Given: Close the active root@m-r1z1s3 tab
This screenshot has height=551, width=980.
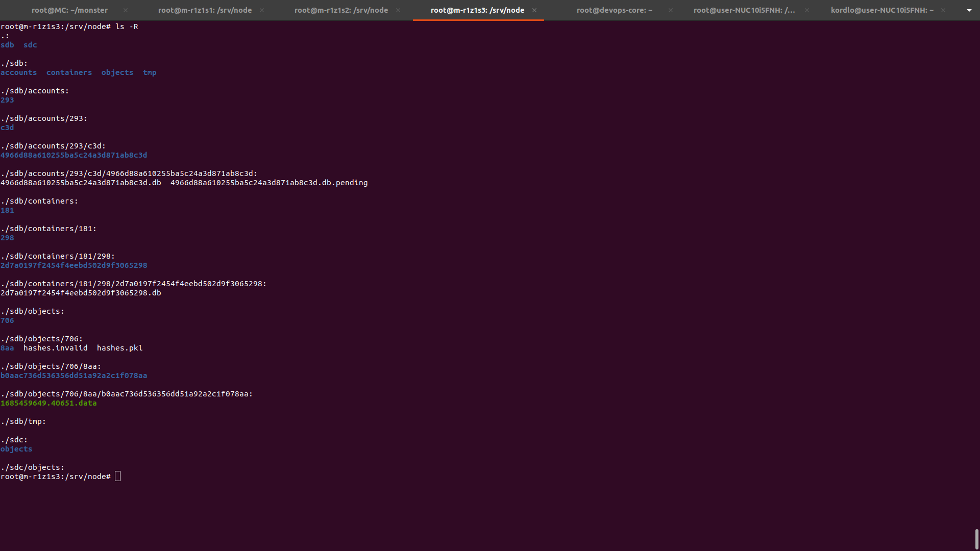Looking at the screenshot, I should (x=534, y=10).
